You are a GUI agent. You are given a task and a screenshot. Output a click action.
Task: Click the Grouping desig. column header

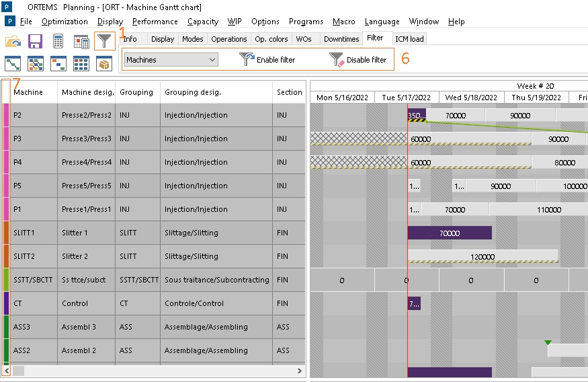pos(216,92)
